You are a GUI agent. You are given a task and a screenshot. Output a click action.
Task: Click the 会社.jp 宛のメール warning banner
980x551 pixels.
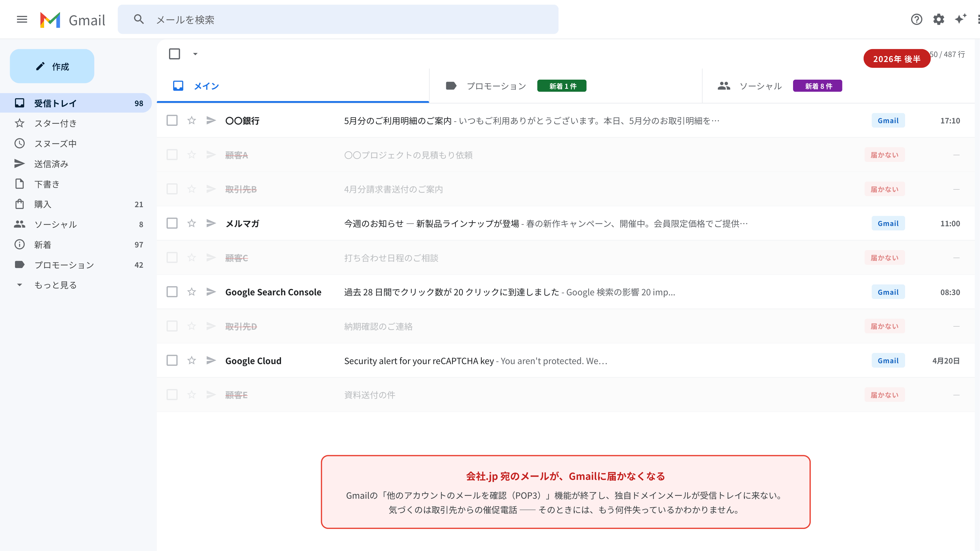pos(566,492)
